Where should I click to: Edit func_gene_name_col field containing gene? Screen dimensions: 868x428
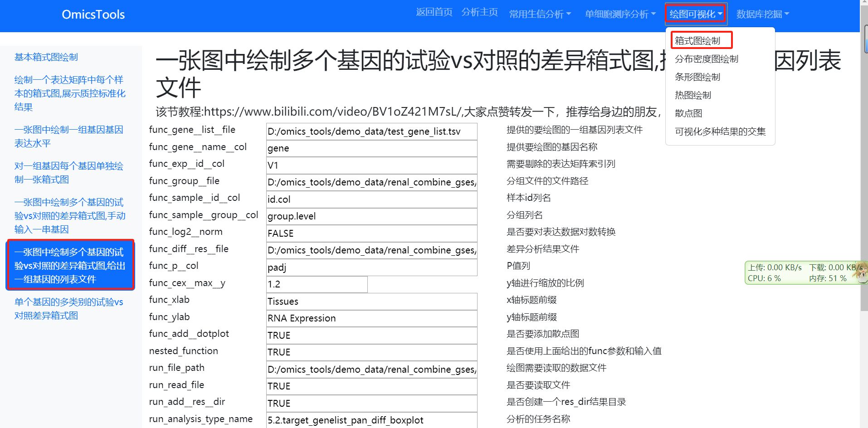click(x=371, y=148)
